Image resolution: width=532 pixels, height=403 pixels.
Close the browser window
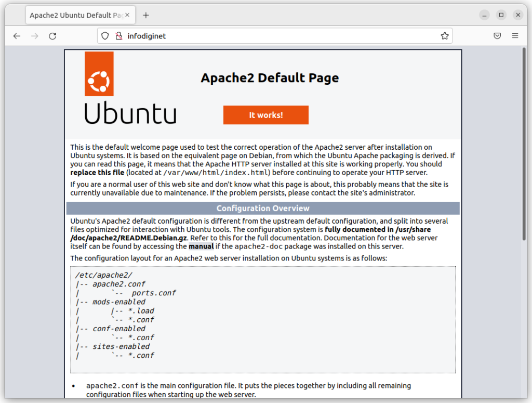coord(518,15)
